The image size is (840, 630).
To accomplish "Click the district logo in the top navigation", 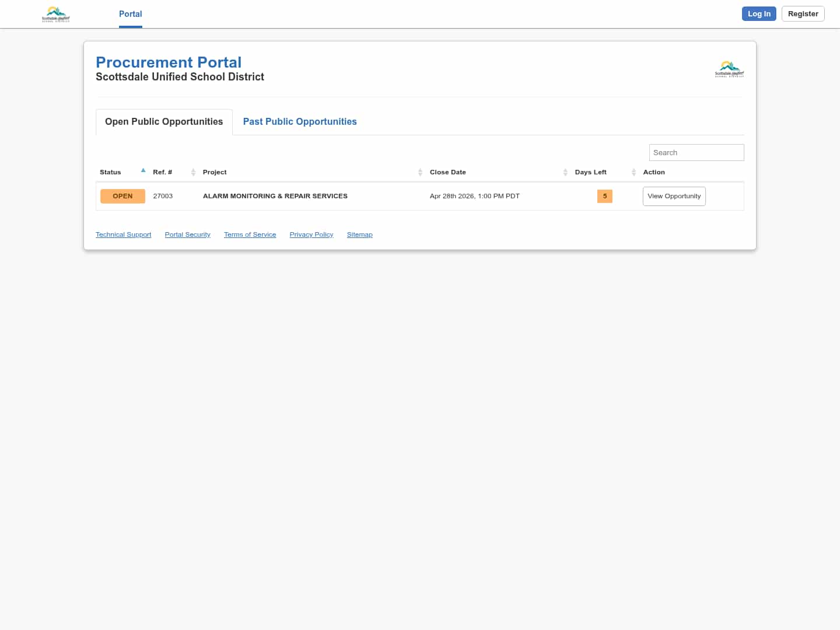I will point(56,14).
